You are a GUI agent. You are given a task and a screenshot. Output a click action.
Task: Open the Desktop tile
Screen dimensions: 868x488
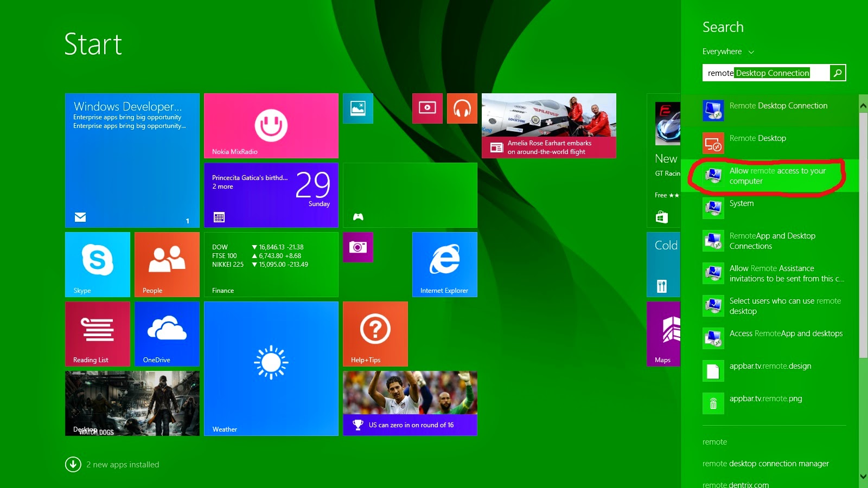(132, 403)
